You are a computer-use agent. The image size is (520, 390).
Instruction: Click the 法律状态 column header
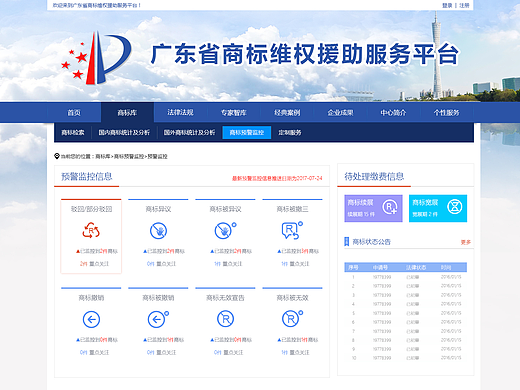pyautogui.click(x=416, y=267)
